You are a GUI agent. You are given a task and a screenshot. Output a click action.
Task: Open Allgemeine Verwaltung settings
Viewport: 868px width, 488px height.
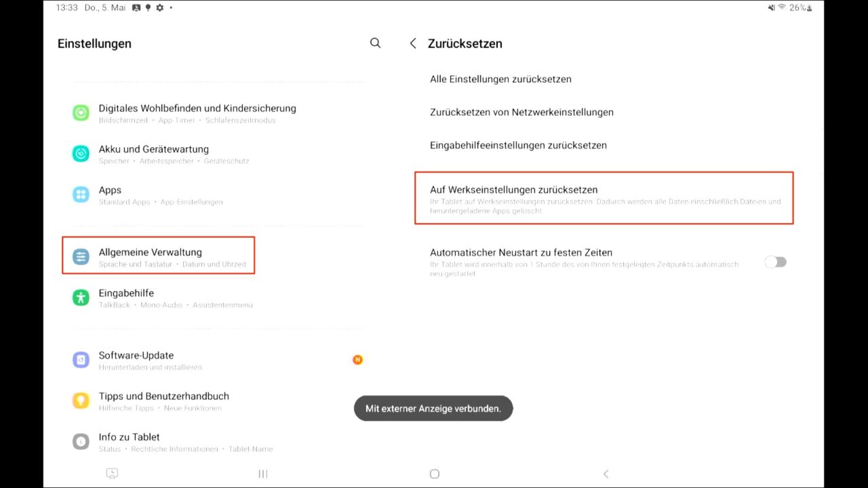coord(151,252)
